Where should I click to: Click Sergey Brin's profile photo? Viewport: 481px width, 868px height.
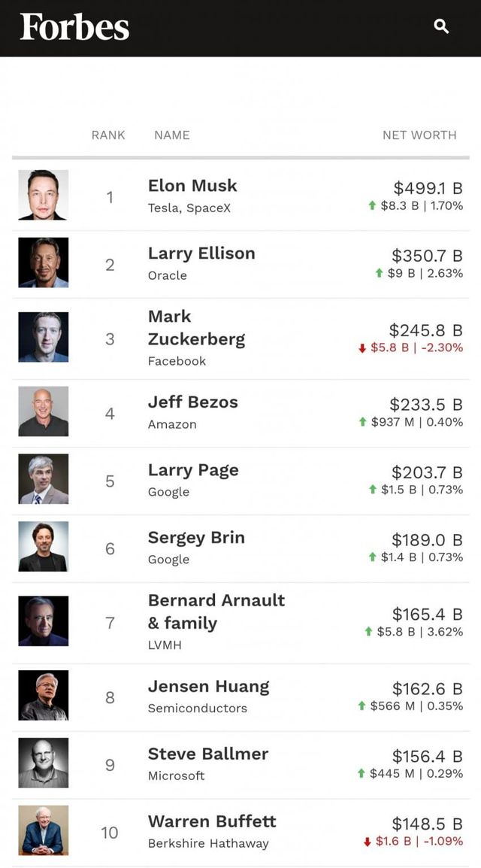pyautogui.click(x=44, y=547)
